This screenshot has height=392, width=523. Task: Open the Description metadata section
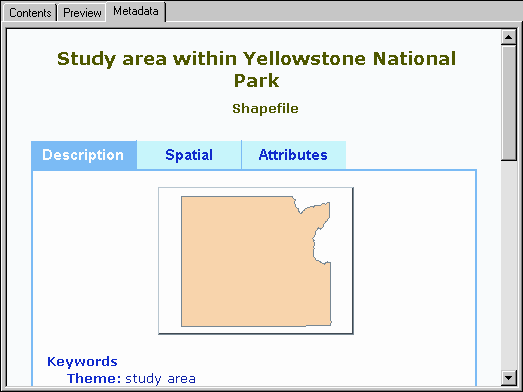pyautogui.click(x=84, y=155)
